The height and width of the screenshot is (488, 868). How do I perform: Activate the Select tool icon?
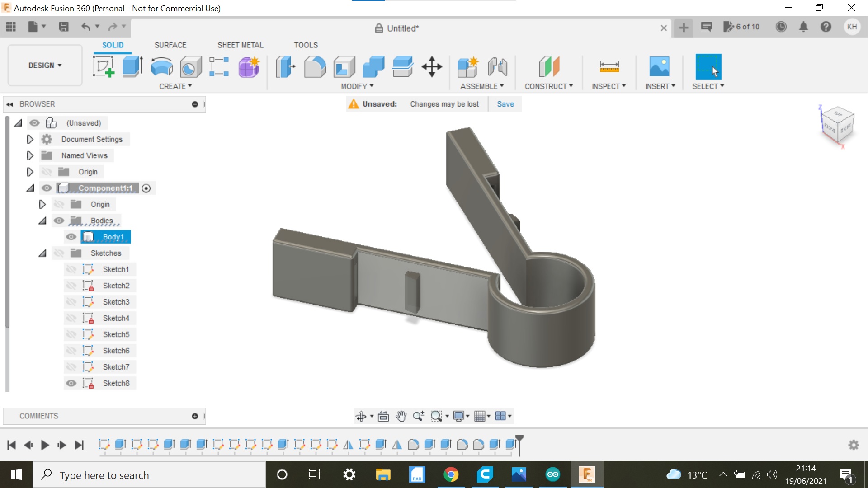pos(708,66)
